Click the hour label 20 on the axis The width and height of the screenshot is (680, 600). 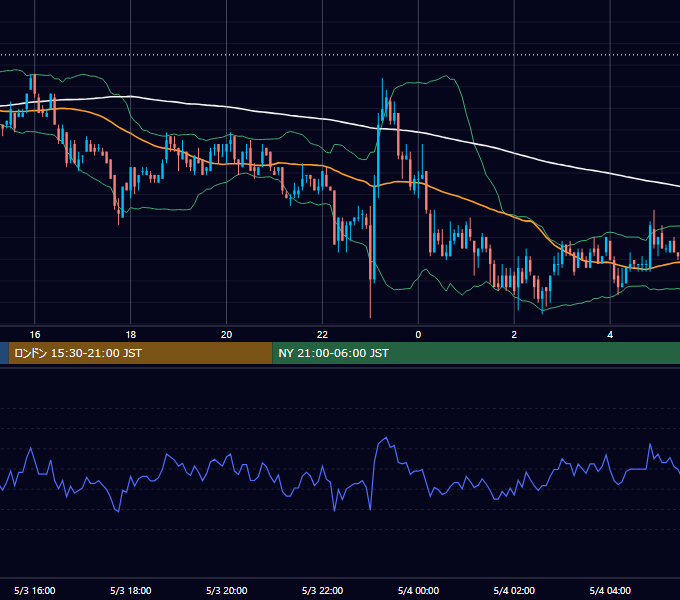[x=226, y=335]
